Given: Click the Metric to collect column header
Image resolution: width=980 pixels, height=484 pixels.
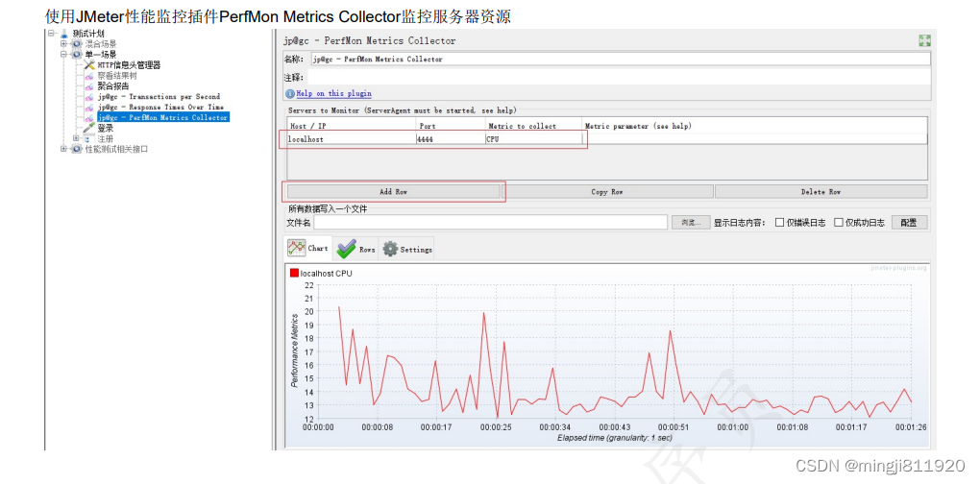Looking at the screenshot, I should point(533,126).
